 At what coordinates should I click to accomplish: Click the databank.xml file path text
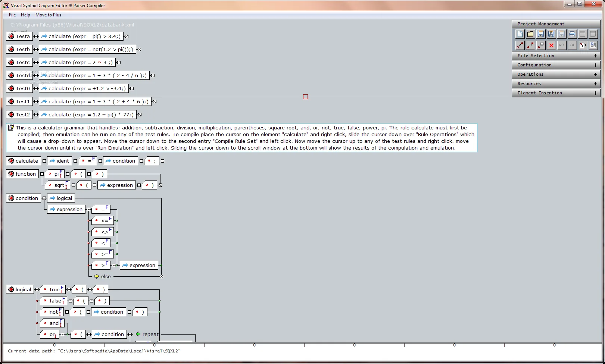(x=72, y=25)
